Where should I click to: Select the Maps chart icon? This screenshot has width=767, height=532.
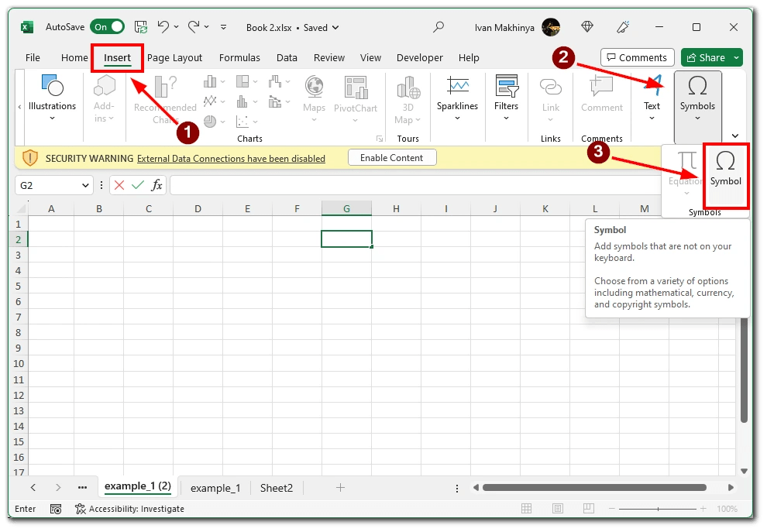point(313,94)
